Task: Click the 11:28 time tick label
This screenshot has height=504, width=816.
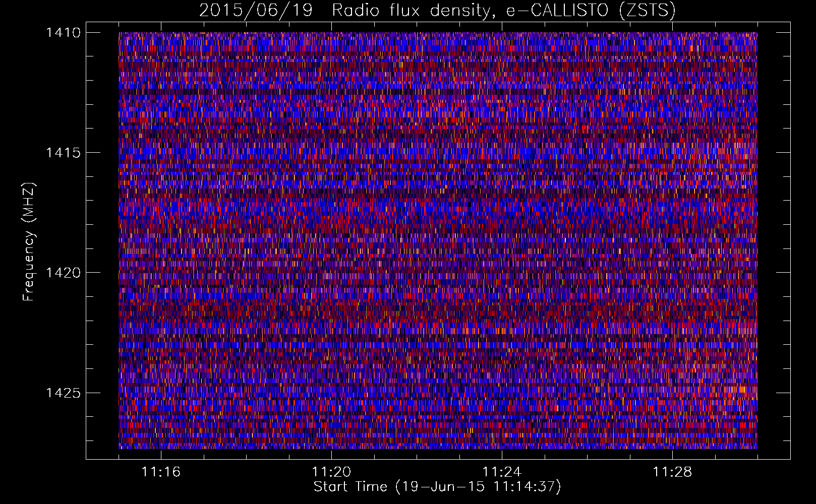Action: coord(672,472)
